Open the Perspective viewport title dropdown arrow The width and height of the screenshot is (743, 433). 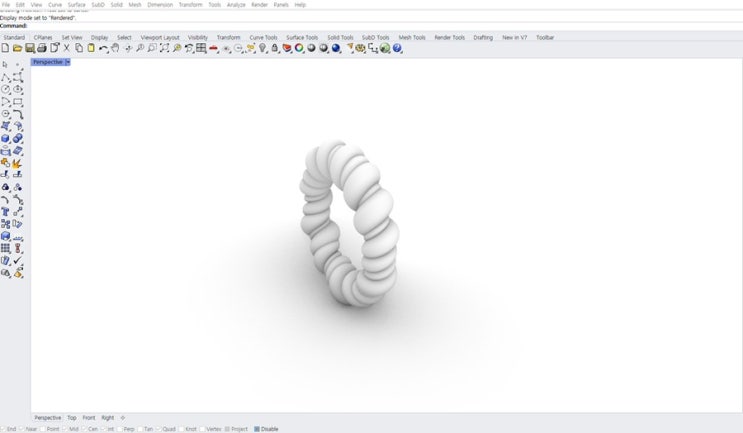click(68, 62)
